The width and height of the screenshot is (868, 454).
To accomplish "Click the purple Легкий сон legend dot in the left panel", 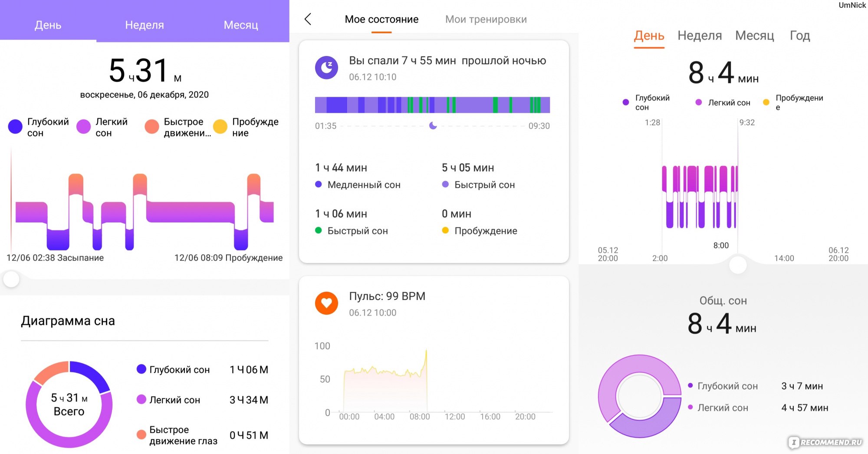I will coord(83,126).
